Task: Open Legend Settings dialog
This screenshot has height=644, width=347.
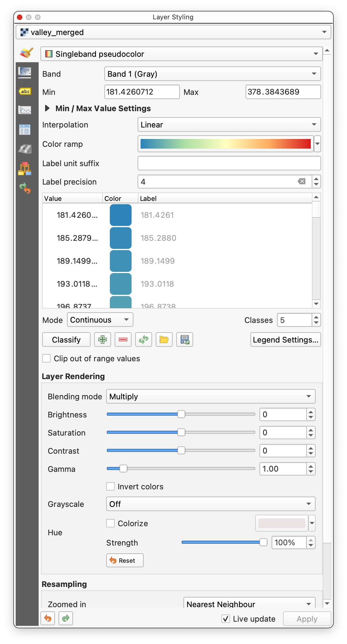Action: pos(285,340)
